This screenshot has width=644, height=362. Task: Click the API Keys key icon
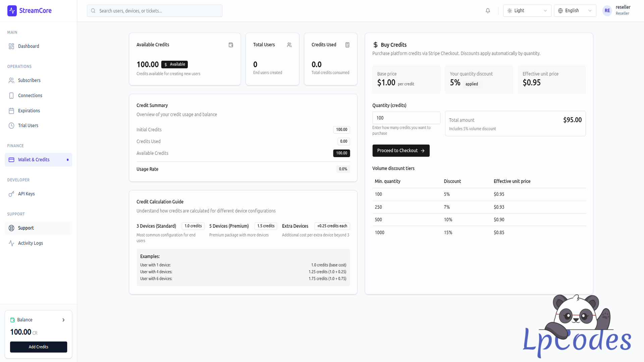(x=11, y=194)
